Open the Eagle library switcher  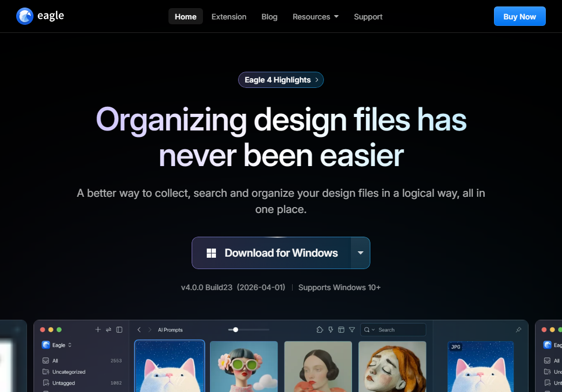click(57, 345)
